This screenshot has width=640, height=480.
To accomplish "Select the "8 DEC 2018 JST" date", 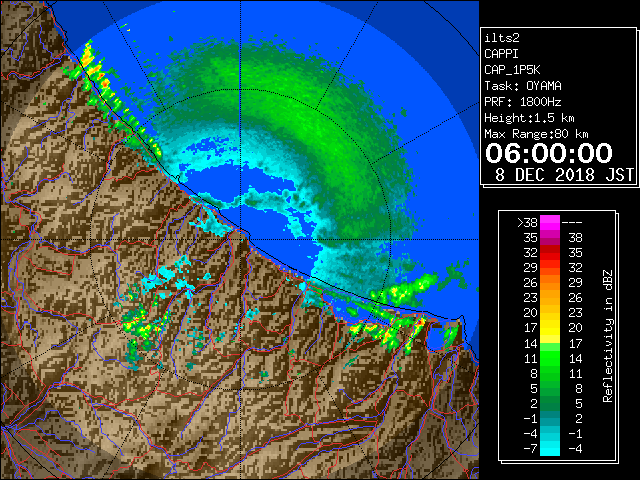I will 564,175.
